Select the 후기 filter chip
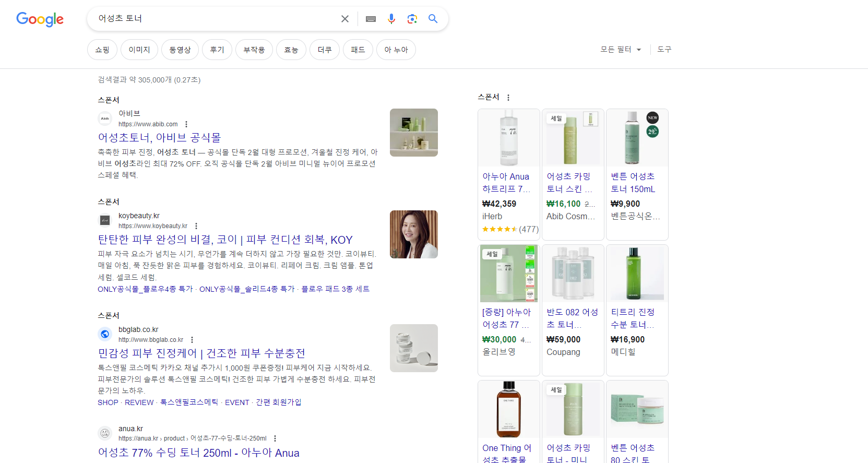Screen dimensions: 868x463 coord(217,50)
